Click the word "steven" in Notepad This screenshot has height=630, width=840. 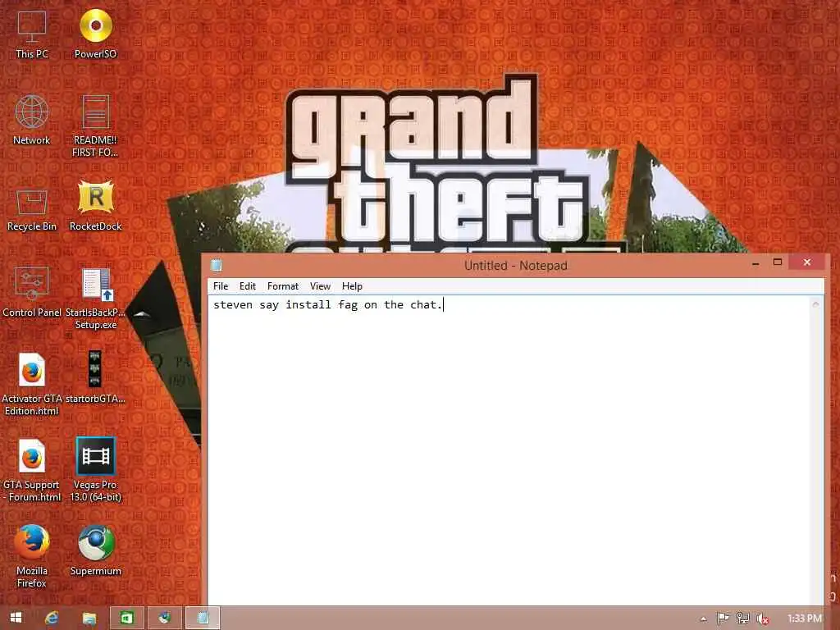(x=232, y=305)
